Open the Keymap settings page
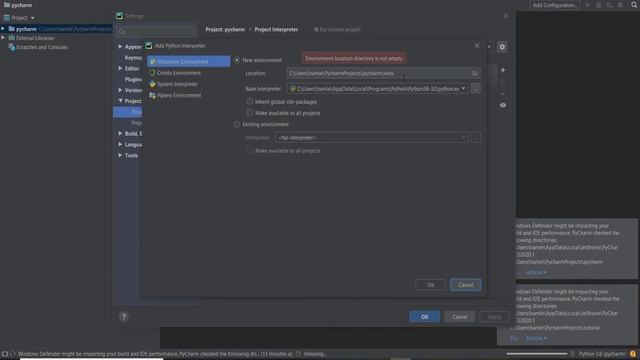 133,58
